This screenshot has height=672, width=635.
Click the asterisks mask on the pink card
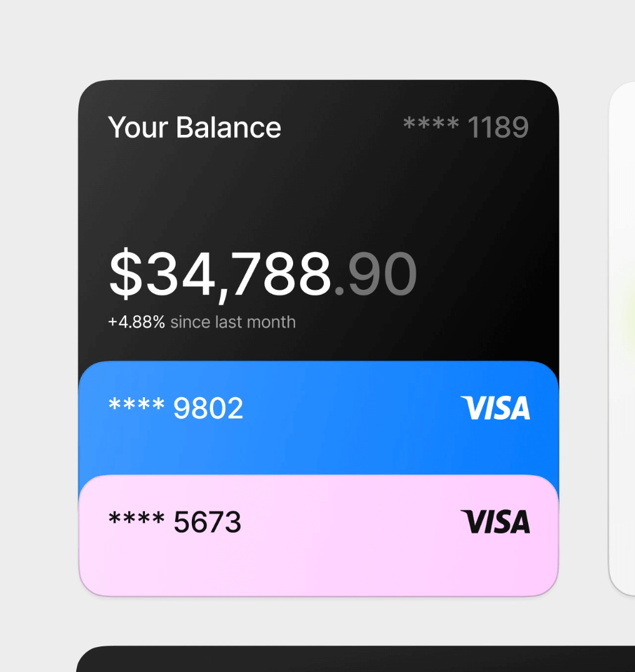[x=136, y=519]
